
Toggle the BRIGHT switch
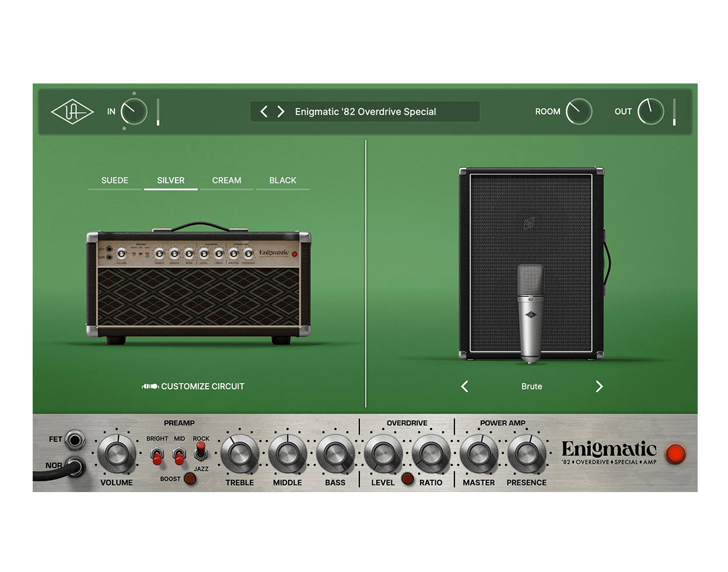click(x=157, y=456)
